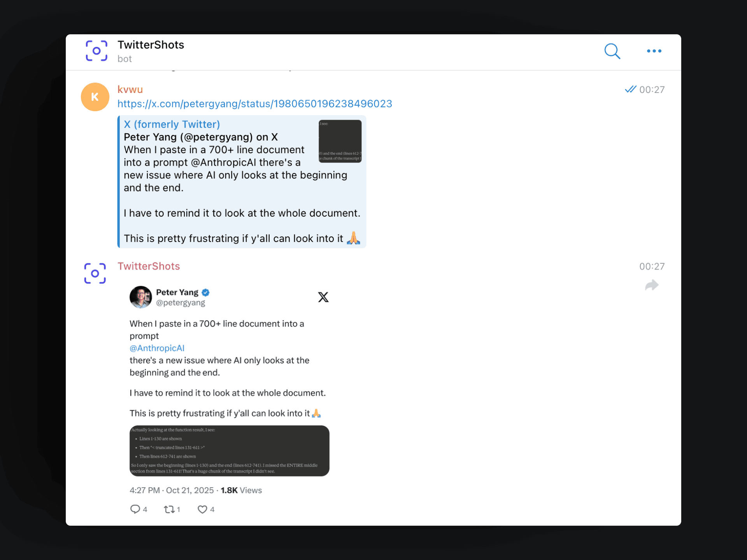Click the double checkmark read receipt
Image resolution: width=747 pixels, height=560 pixels.
click(x=631, y=89)
